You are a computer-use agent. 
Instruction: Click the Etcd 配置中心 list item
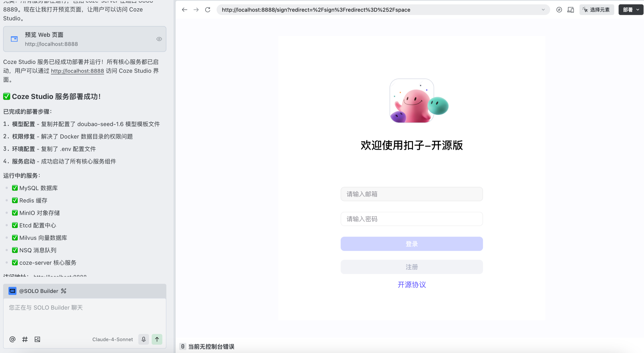[x=34, y=225]
